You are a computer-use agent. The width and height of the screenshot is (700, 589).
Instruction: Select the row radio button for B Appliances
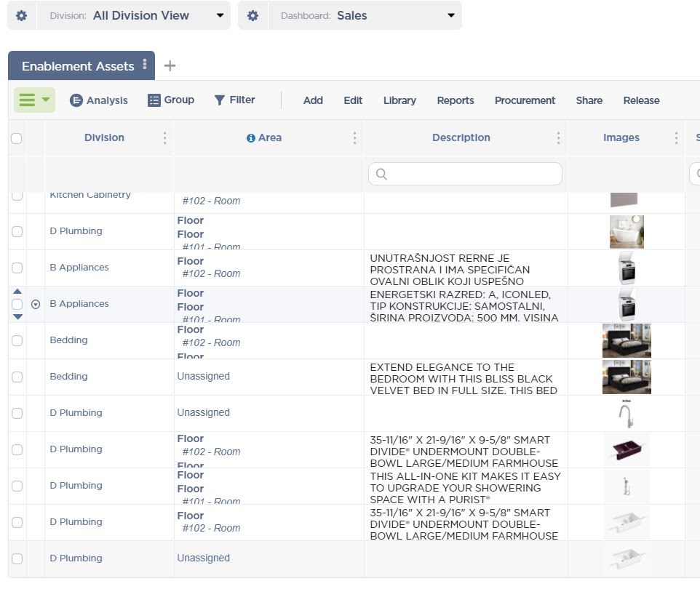(36, 305)
